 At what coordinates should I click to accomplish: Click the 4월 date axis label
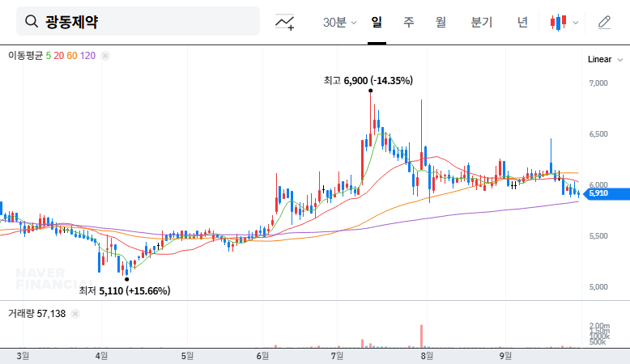point(102,356)
